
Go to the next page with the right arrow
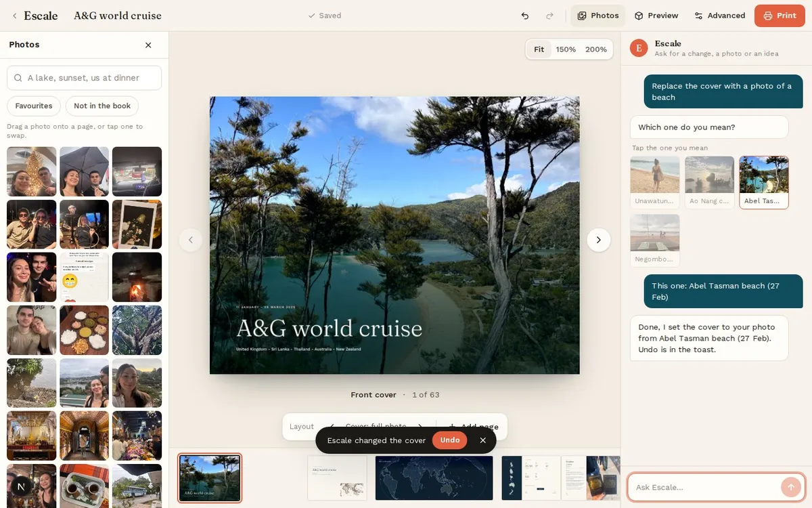point(598,240)
